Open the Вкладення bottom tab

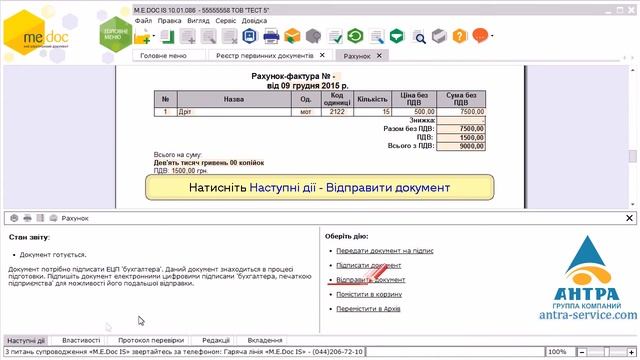point(264,340)
